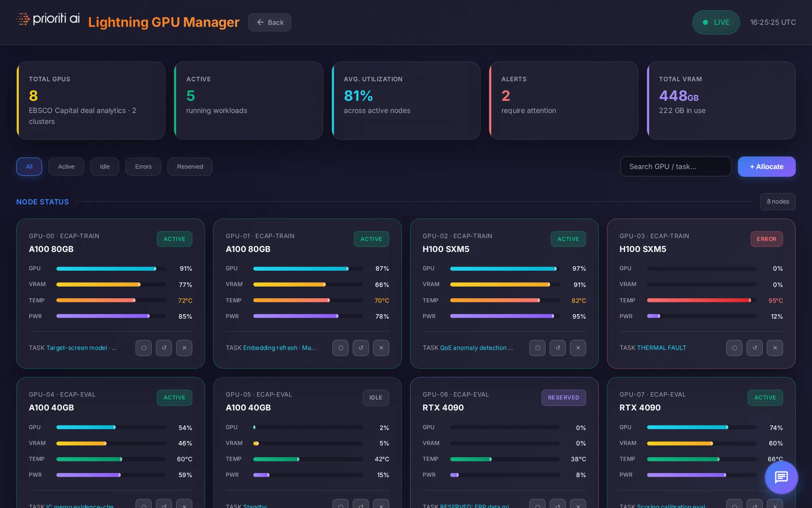Open the floating chat bubble icon

pos(781,478)
